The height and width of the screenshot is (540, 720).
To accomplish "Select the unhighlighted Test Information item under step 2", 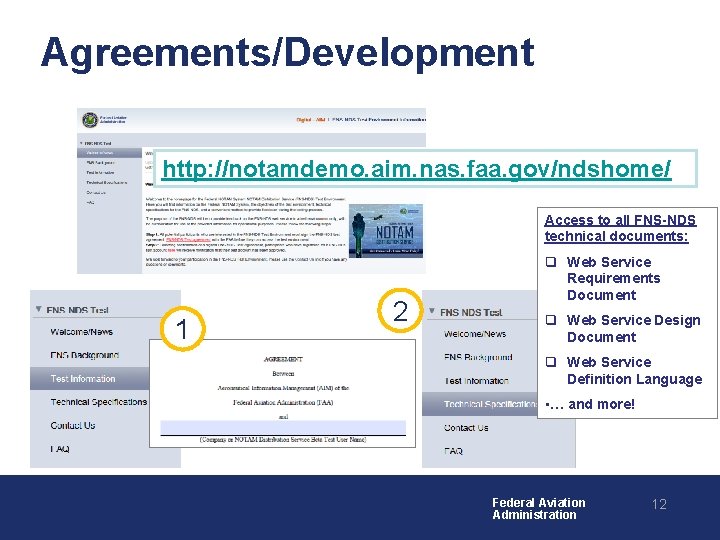I will point(476,381).
